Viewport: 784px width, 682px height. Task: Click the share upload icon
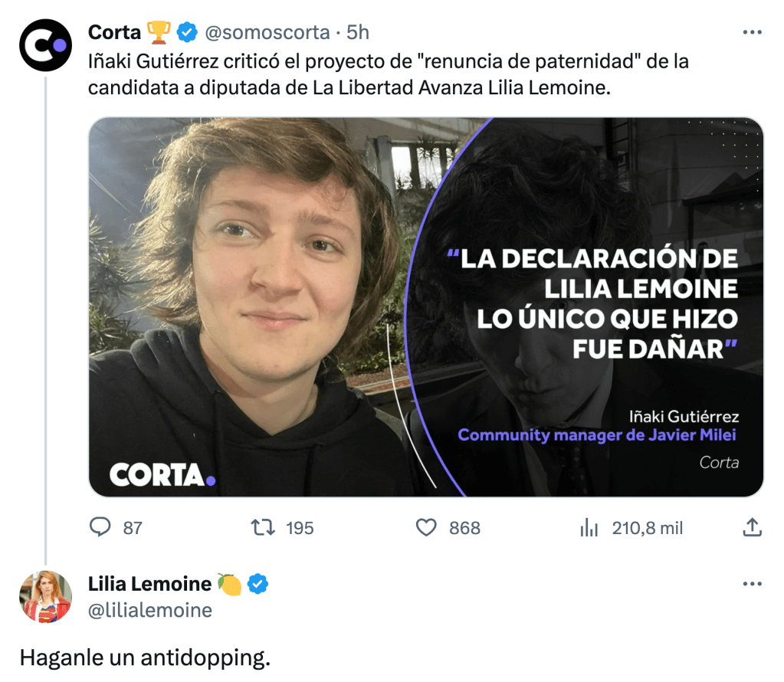click(x=752, y=527)
